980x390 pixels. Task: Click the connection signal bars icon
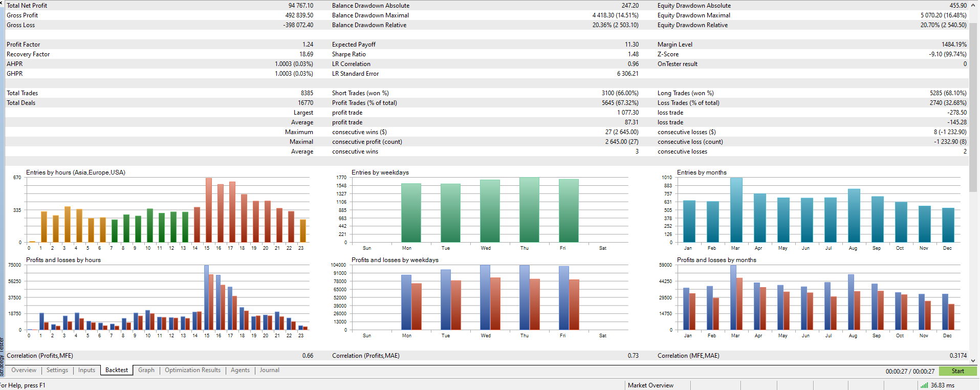click(x=924, y=385)
